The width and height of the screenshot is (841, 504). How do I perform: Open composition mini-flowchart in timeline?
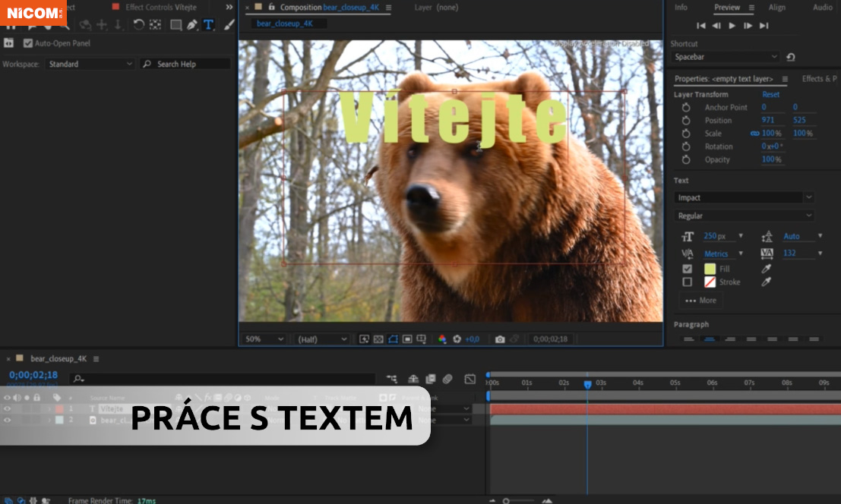point(392,380)
